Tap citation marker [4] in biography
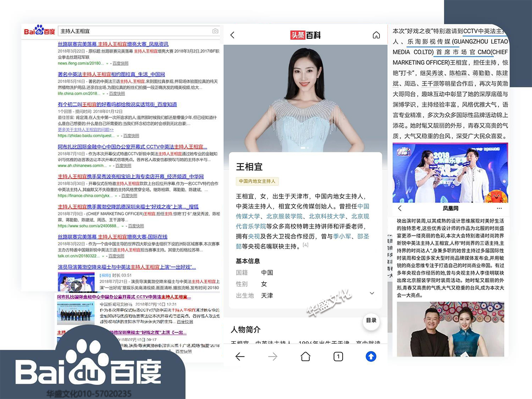Viewport: 532px width, 399px height. pyautogui.click(x=305, y=245)
